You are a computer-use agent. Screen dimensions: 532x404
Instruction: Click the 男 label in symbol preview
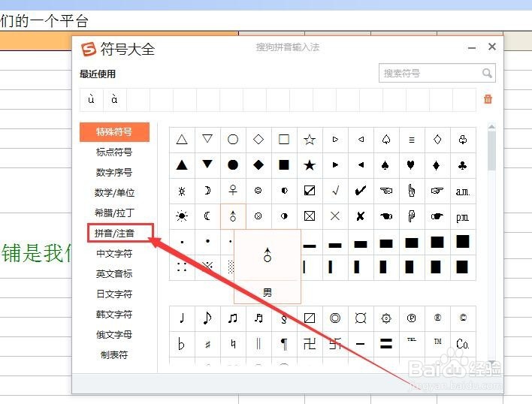coord(268,293)
